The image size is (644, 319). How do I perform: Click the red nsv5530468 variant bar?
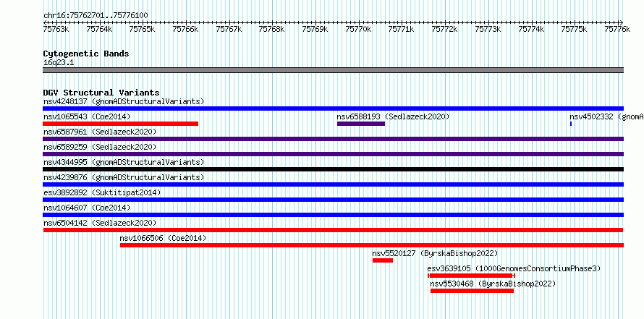point(472,291)
